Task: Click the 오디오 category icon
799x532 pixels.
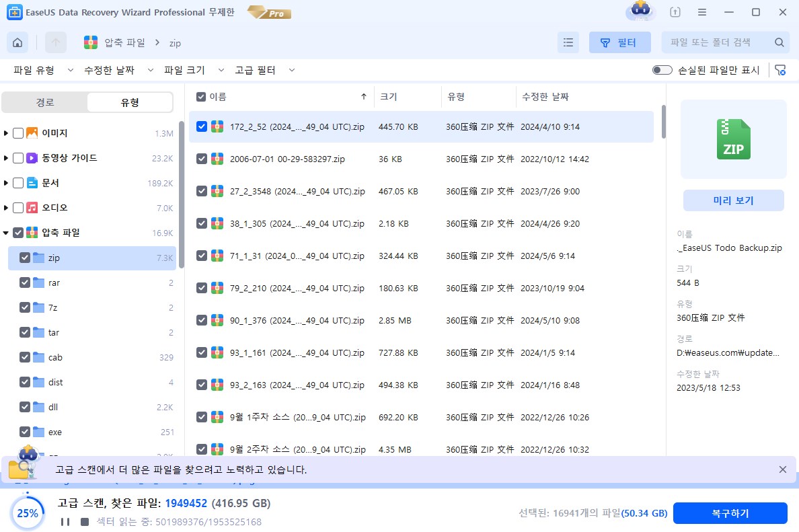Action: pos(32,208)
